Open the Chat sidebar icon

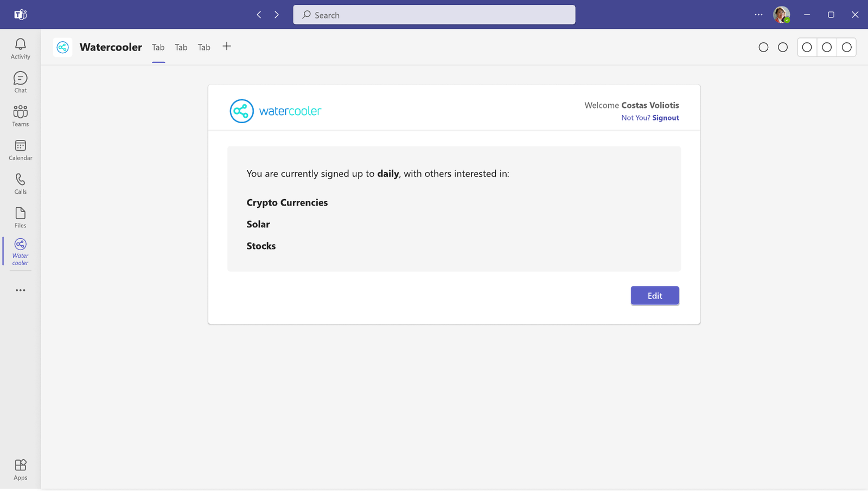coord(20,82)
